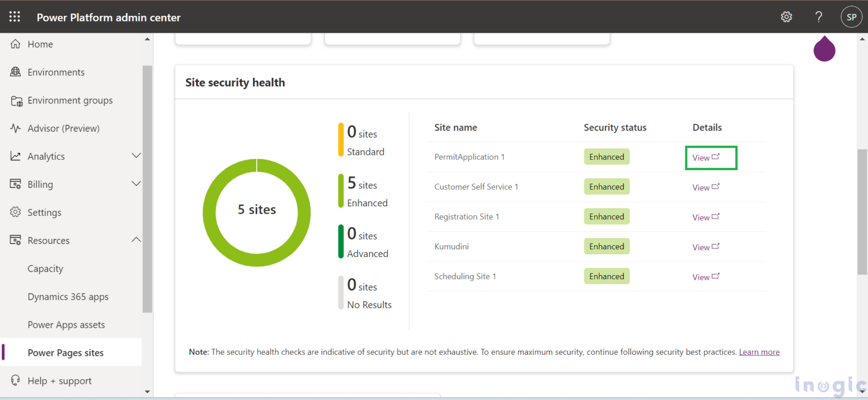Click the Details column header
This screenshot has width=868, height=400.
coord(708,128)
